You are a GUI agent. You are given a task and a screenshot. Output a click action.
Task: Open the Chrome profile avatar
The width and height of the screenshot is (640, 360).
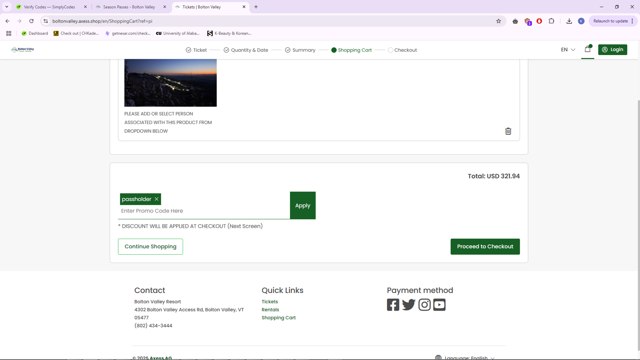point(581,21)
